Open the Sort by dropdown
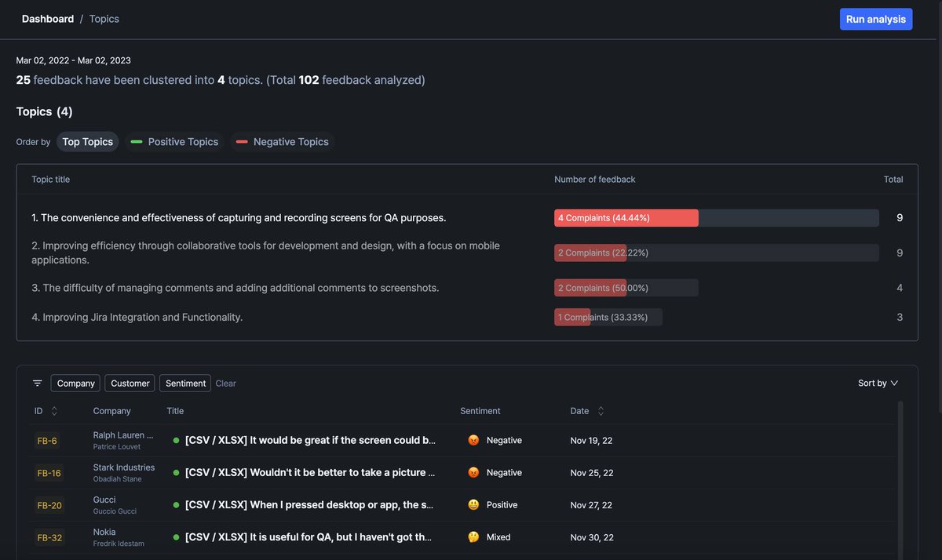The height and width of the screenshot is (560, 942). 876,381
